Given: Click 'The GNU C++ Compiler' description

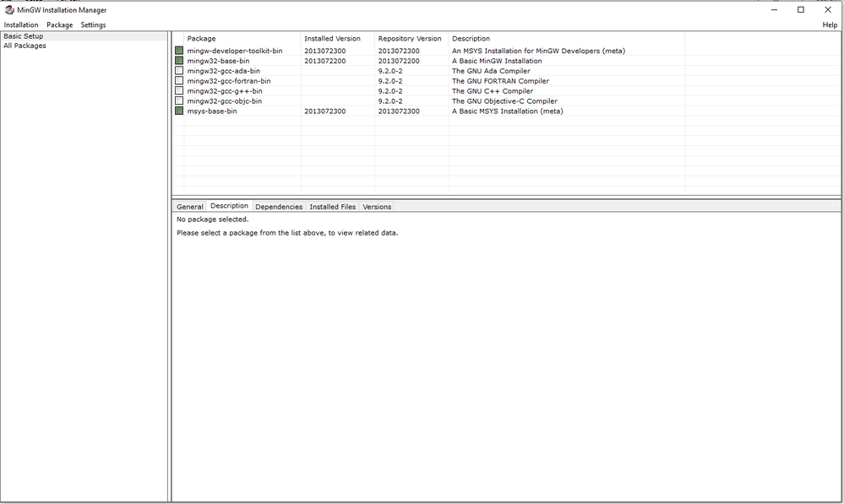Looking at the screenshot, I should point(493,91).
